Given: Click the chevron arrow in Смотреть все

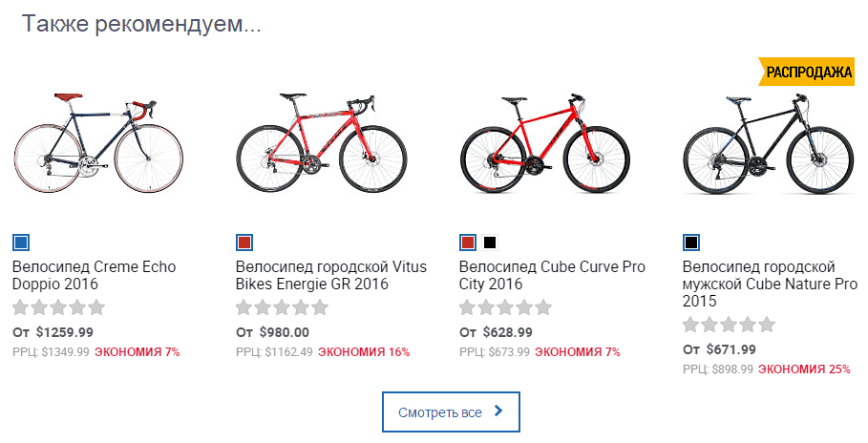Looking at the screenshot, I should tap(499, 412).
